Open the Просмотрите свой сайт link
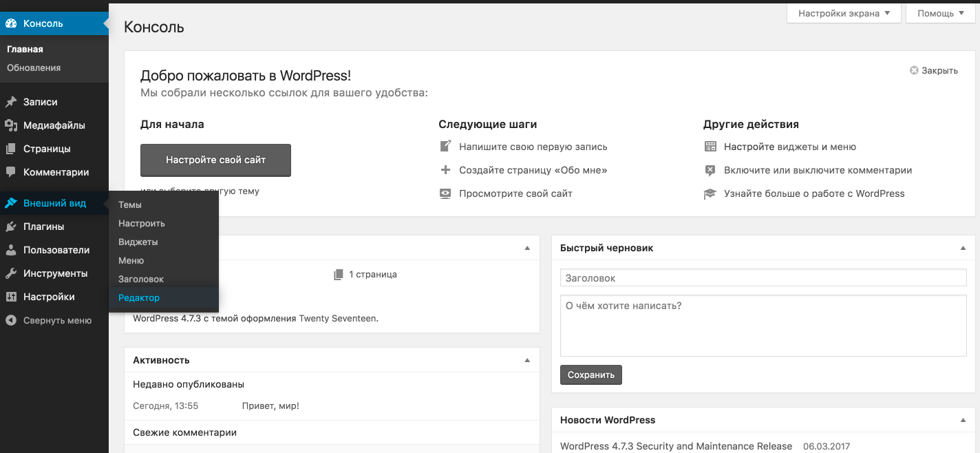Screen dimensions: 980x453 pyautogui.click(x=515, y=193)
